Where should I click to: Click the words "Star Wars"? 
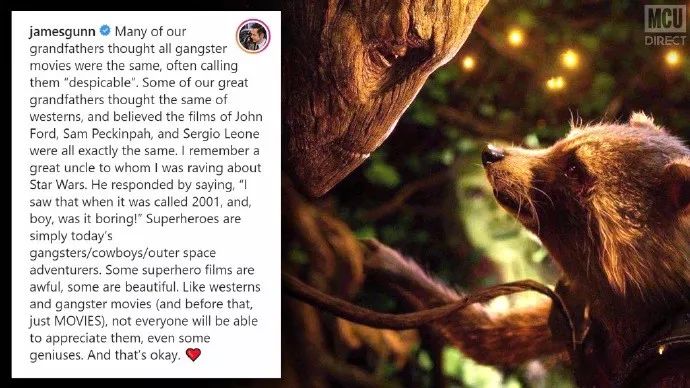(58, 185)
